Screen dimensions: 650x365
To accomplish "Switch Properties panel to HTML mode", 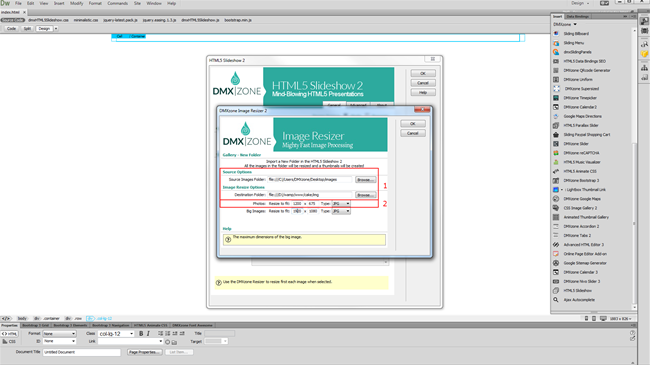I will click(10, 333).
